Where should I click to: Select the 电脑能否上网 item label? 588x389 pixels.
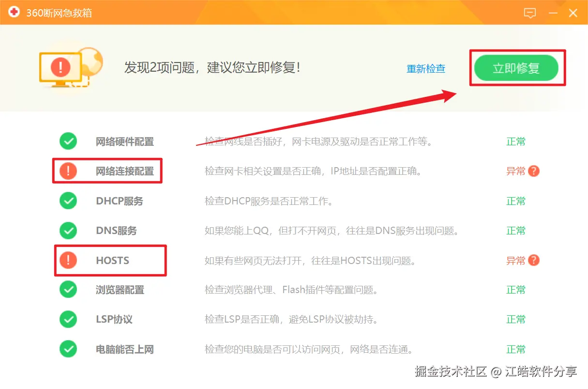coord(125,349)
